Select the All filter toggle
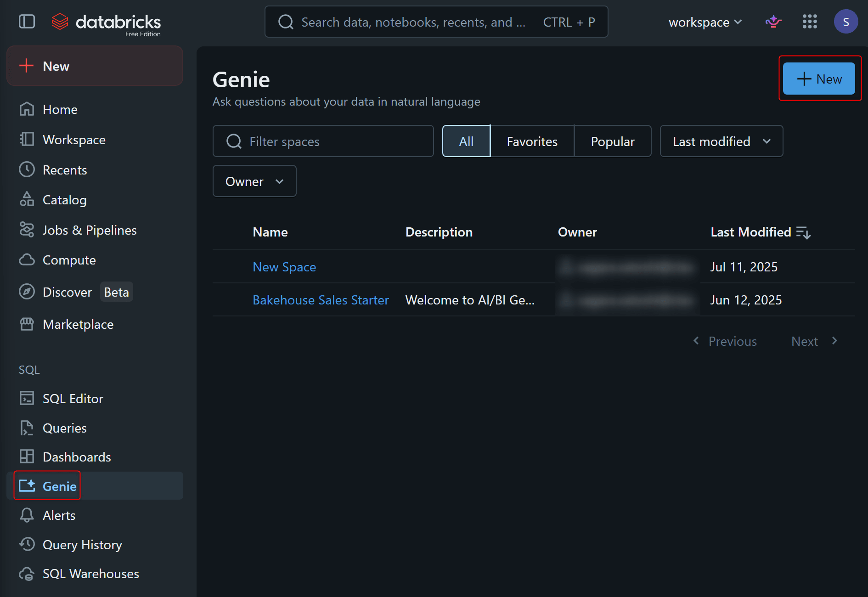Image resolution: width=868 pixels, height=597 pixels. coord(466,141)
